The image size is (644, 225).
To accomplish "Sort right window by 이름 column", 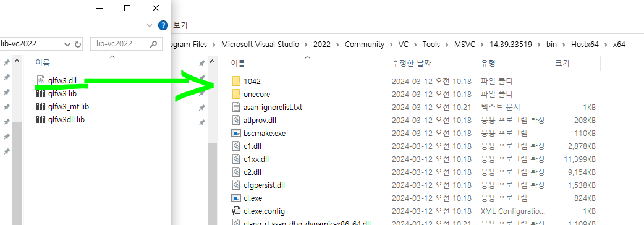I will tap(238, 63).
